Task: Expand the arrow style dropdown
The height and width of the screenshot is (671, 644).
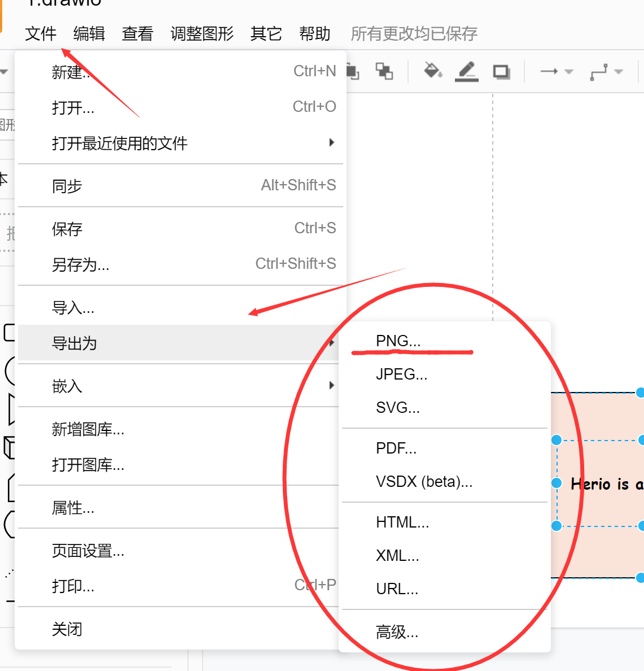Action: pos(568,72)
